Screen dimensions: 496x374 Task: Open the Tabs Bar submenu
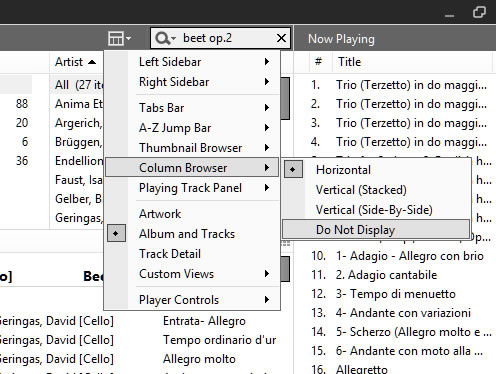point(192,108)
